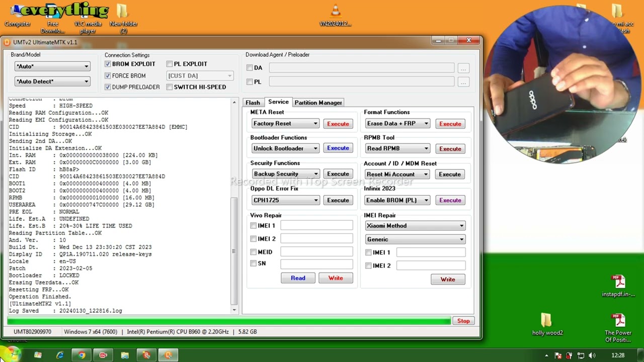Click the IMEI Repair IMEI 1 input field

coord(431,252)
